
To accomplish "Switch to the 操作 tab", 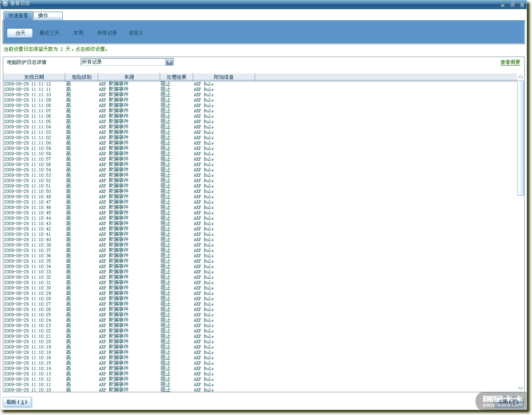I will click(43, 16).
